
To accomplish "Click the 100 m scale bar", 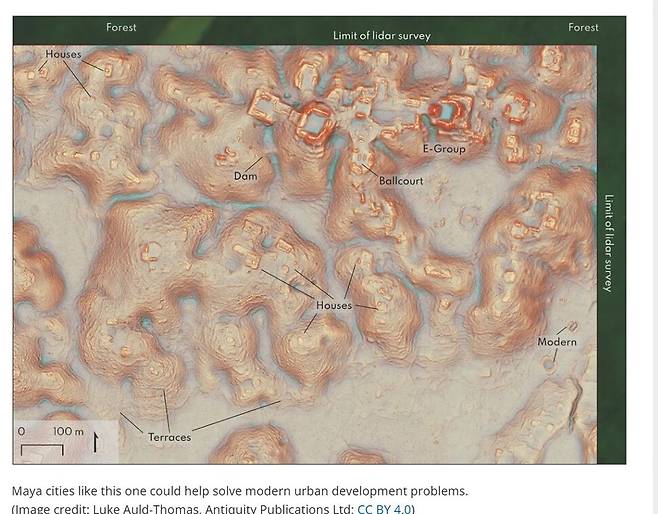I will [x=43, y=447].
